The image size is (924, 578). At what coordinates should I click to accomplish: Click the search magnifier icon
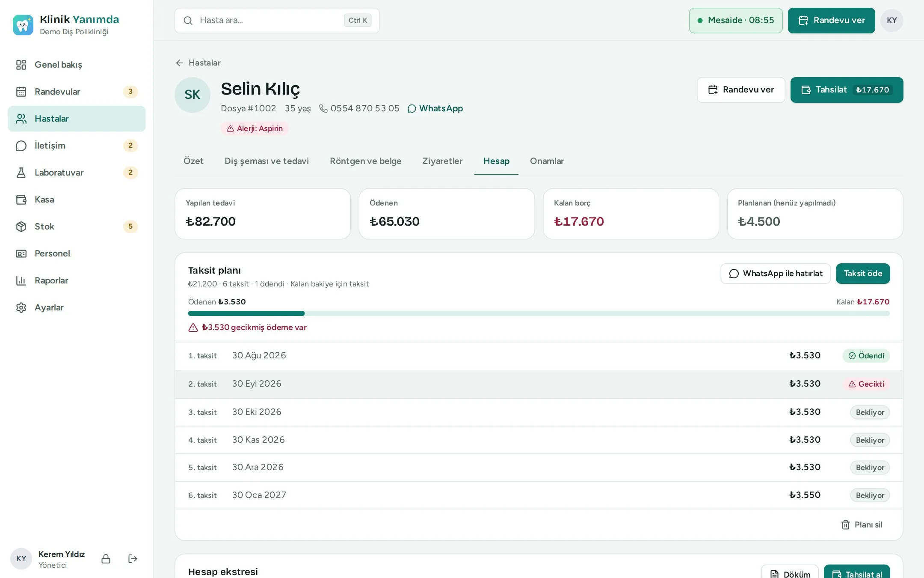click(x=188, y=21)
